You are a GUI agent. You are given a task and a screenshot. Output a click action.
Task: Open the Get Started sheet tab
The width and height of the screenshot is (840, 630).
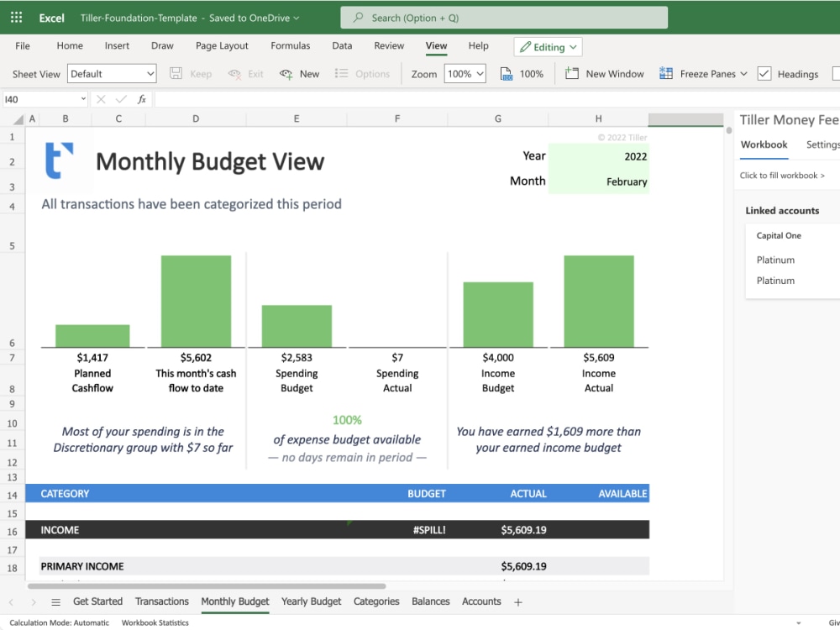point(98,601)
